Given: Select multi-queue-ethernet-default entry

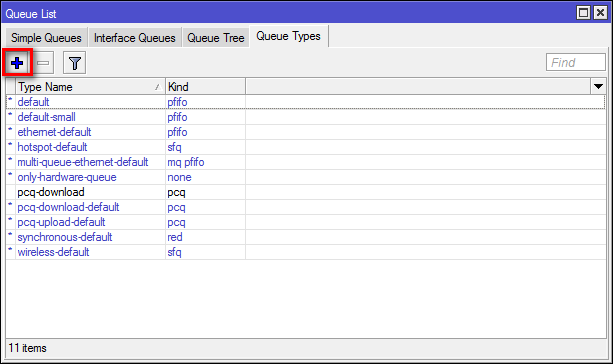Looking at the screenshot, I should pos(306,162).
